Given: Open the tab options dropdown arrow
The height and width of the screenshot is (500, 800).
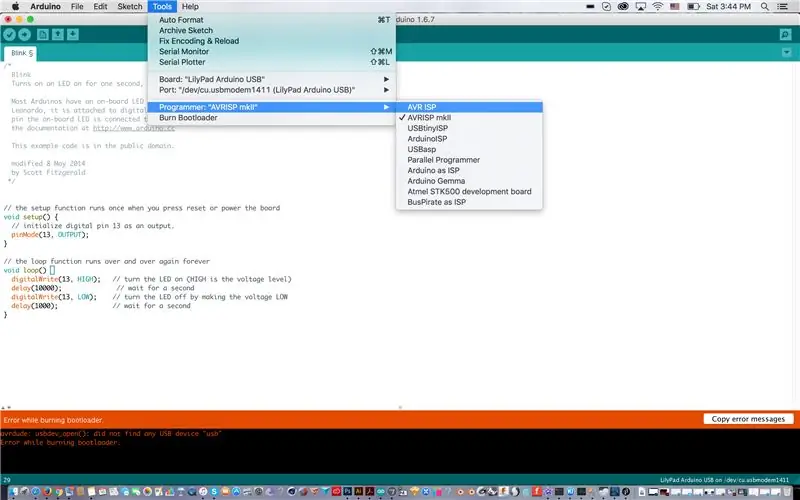Looking at the screenshot, I should click(x=786, y=53).
